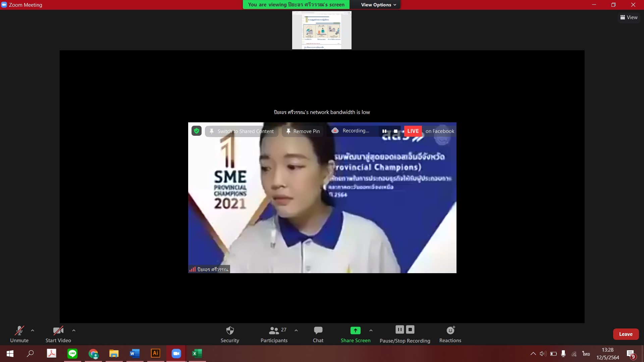Click the red Leave button
Screen dimensions: 644x362
[x=626, y=334]
